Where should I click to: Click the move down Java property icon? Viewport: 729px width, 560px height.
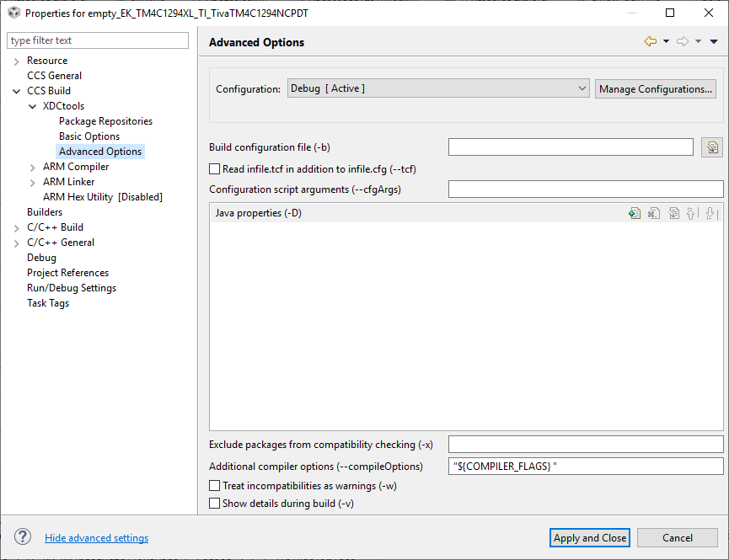(710, 214)
